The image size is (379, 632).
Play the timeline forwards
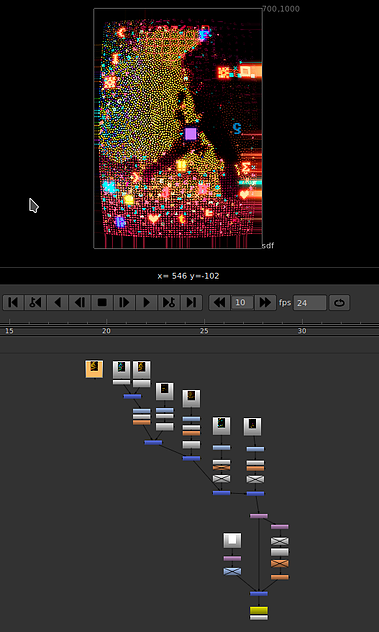pyautogui.click(x=147, y=302)
